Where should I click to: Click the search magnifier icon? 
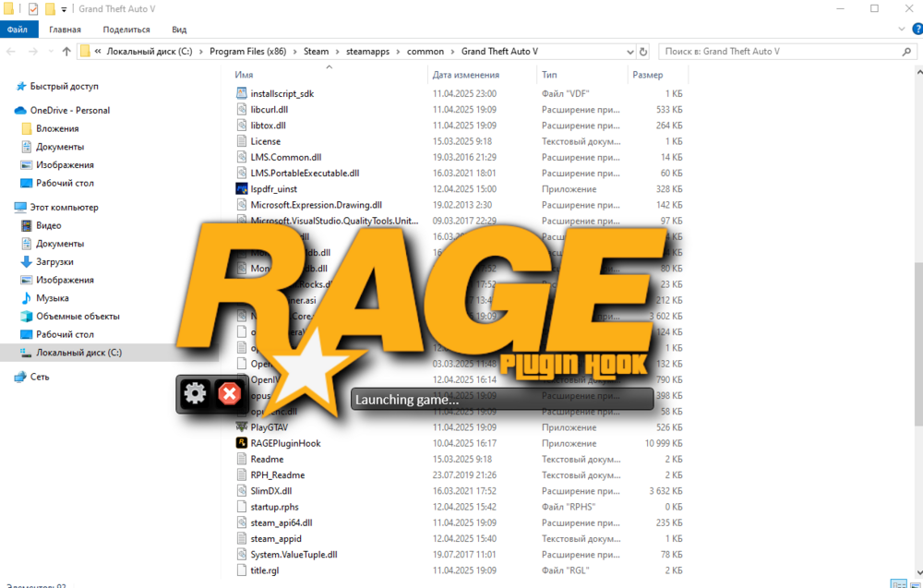coord(906,52)
